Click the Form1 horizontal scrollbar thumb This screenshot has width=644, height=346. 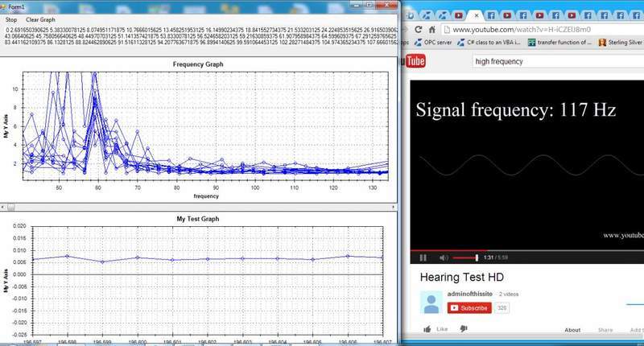[x=10, y=208]
